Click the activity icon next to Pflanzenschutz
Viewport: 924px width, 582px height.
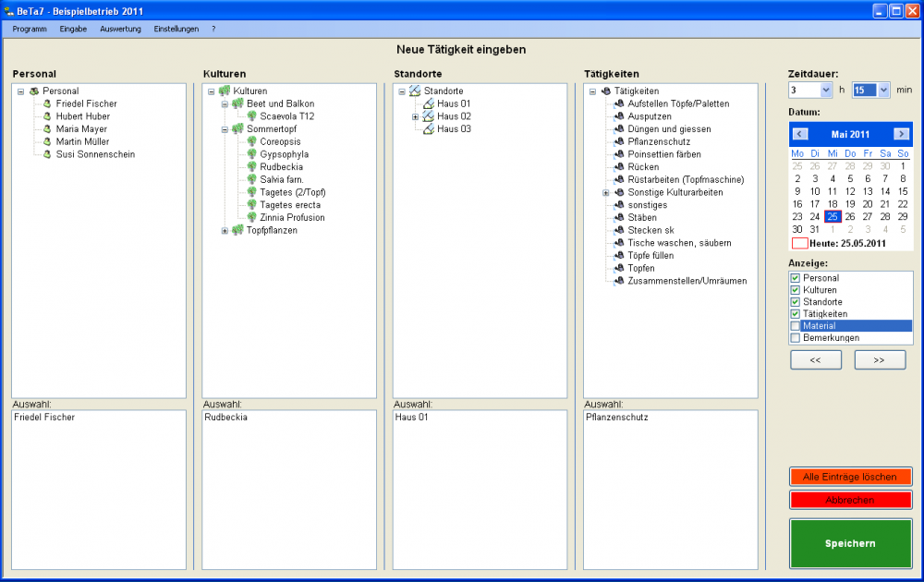coord(619,142)
